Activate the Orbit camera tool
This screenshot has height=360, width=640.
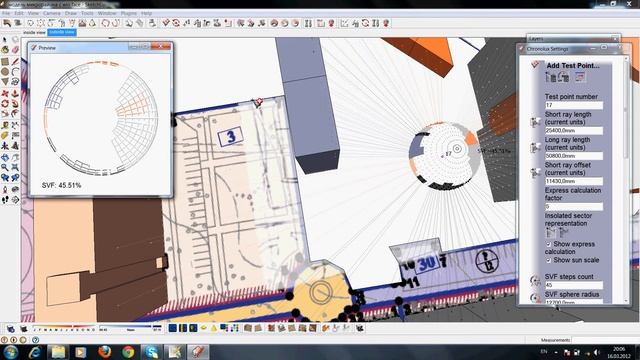click(x=5, y=157)
